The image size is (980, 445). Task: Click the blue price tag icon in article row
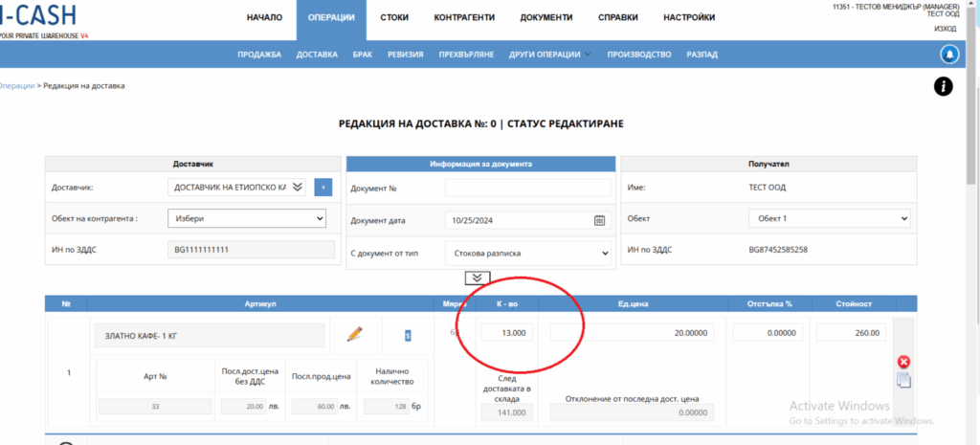[x=408, y=335]
